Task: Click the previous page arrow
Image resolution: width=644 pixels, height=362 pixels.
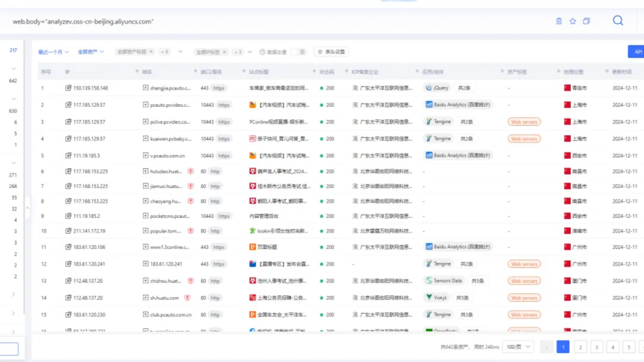Action: click(x=547, y=347)
